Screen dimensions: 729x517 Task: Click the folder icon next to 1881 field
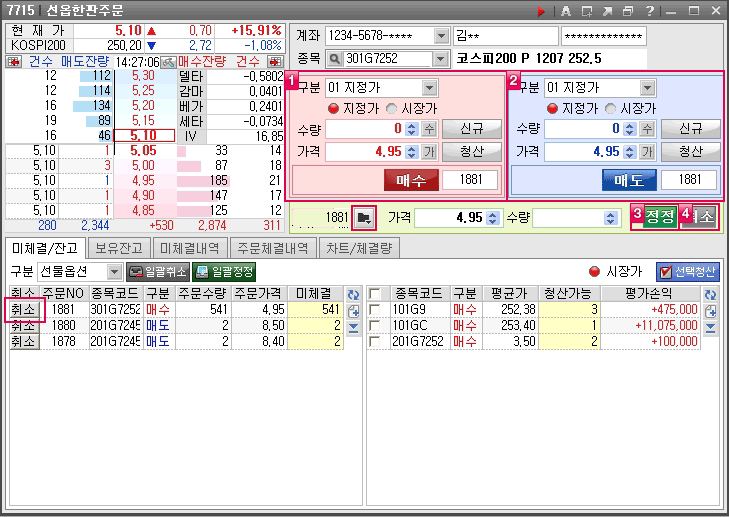tap(364, 217)
